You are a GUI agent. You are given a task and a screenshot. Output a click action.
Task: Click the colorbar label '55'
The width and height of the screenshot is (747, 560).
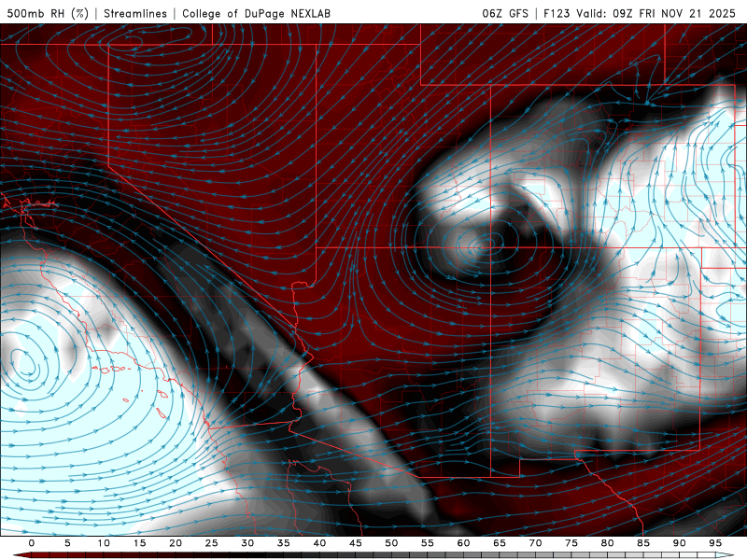click(428, 543)
